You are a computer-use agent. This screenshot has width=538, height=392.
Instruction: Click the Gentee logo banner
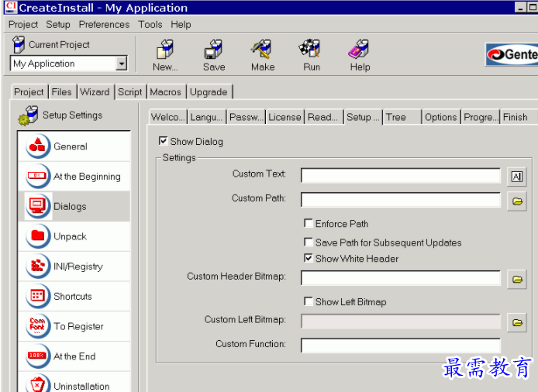[x=512, y=54]
